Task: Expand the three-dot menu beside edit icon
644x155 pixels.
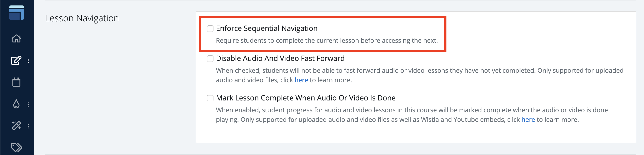Action: [28, 61]
